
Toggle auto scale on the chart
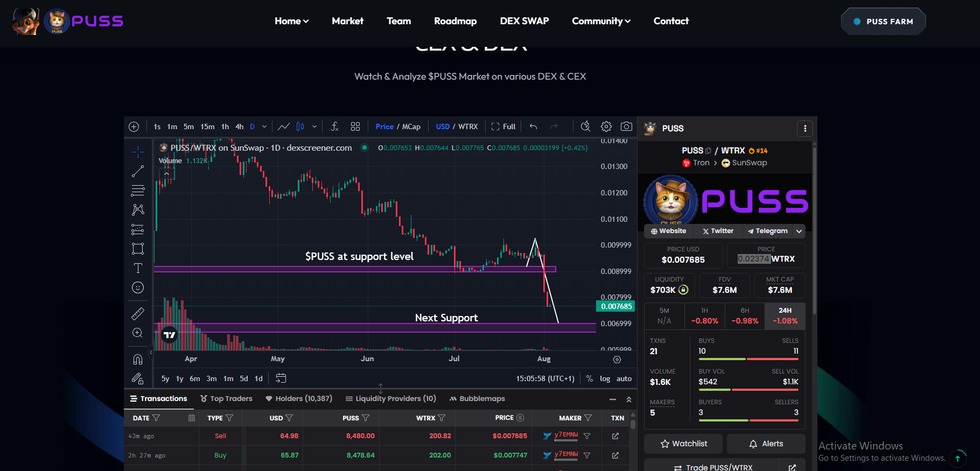click(624, 378)
